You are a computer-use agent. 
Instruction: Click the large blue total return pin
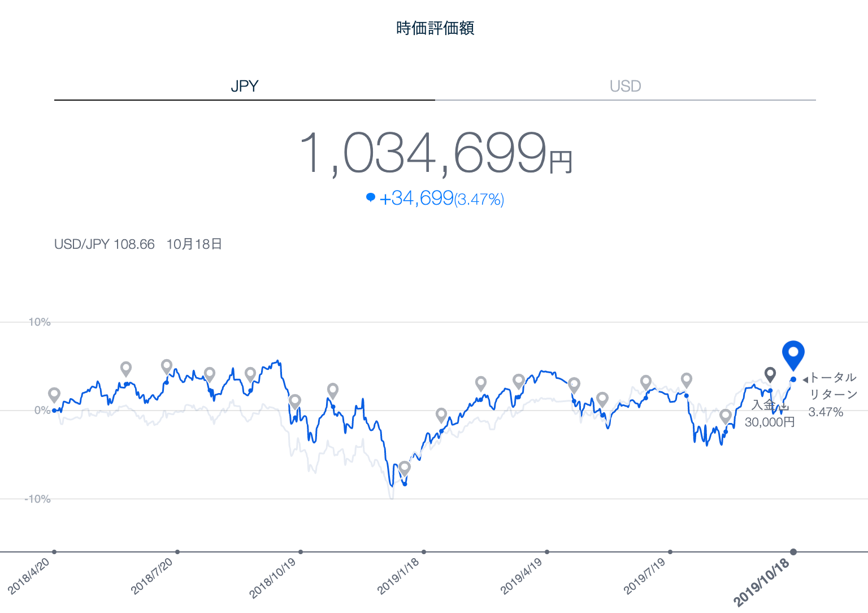coord(793,354)
